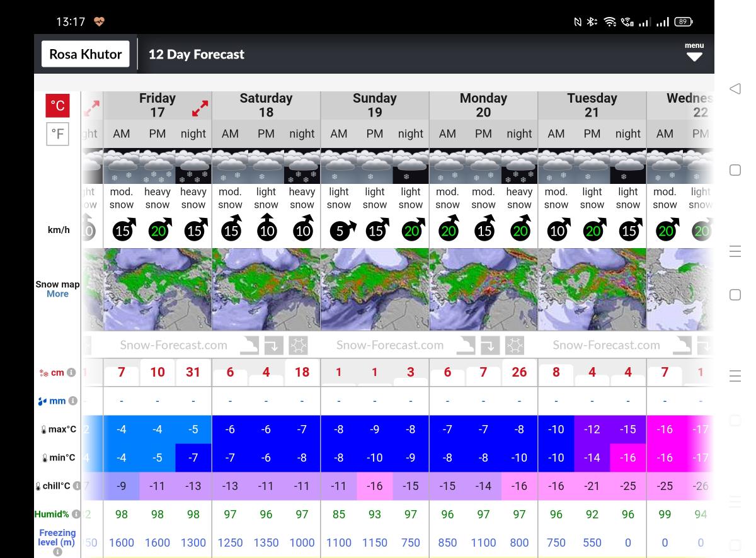This screenshot has height=558, width=756.
Task: Open info icon beside chill°C label
Action: [77, 486]
